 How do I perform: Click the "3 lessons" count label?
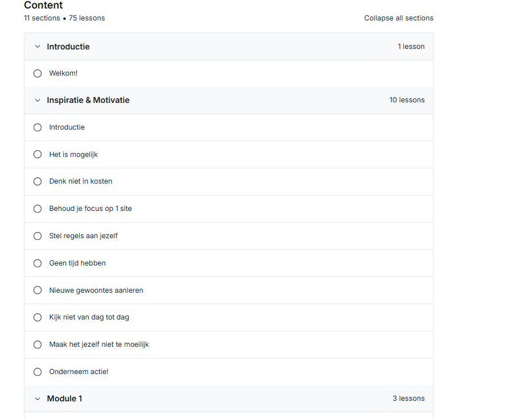(409, 399)
